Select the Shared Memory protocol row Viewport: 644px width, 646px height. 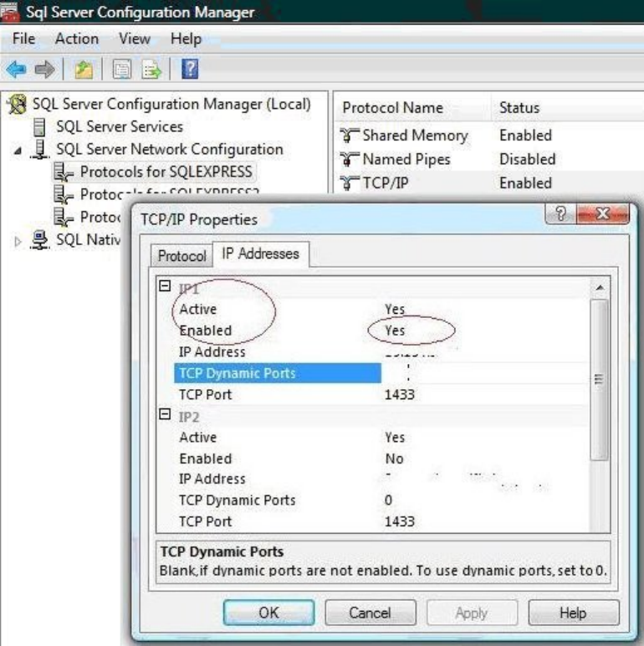click(490, 135)
